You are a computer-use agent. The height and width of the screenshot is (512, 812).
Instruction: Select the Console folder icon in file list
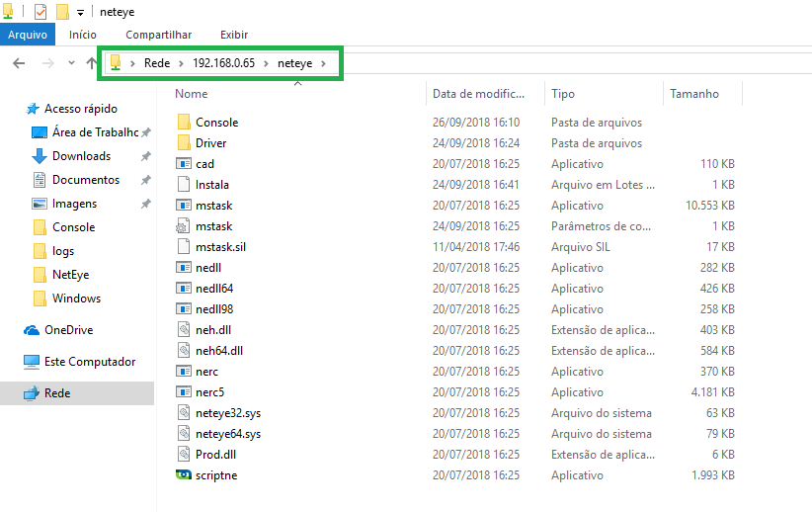point(184,123)
